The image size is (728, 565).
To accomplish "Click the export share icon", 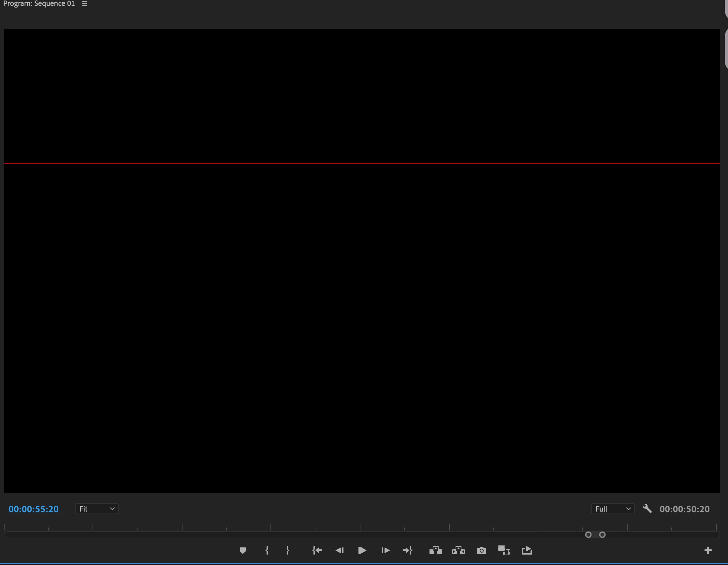I will 527,550.
